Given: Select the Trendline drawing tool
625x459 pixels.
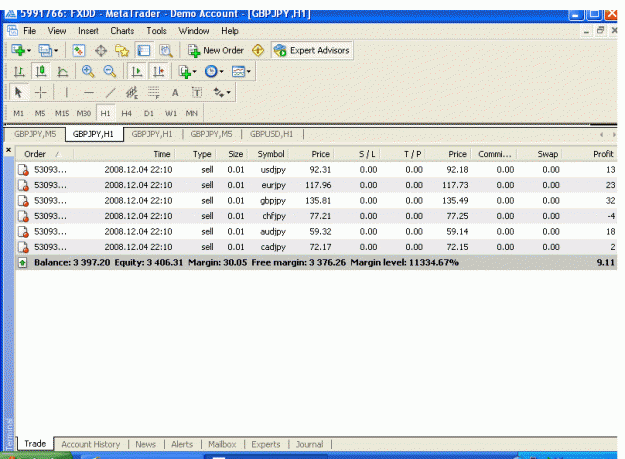Looking at the screenshot, I should point(110,93).
